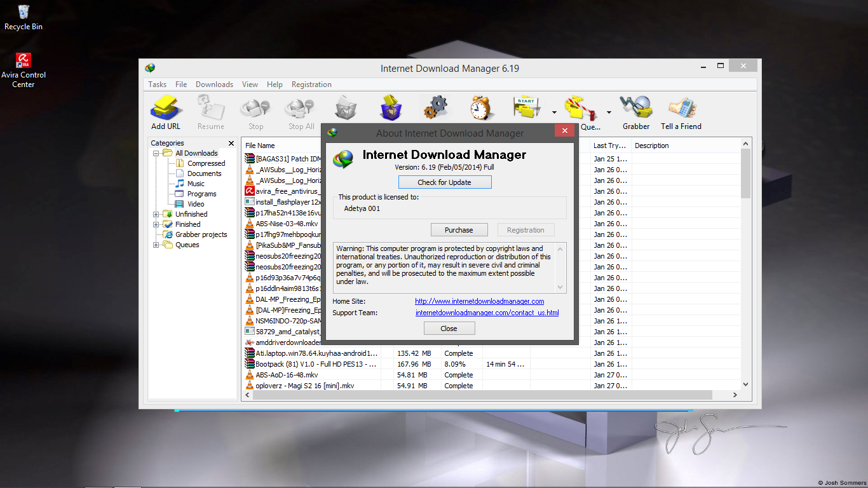Image resolution: width=868 pixels, height=488 pixels.
Task: Open the Home Site hyperlink
Action: coord(480,301)
